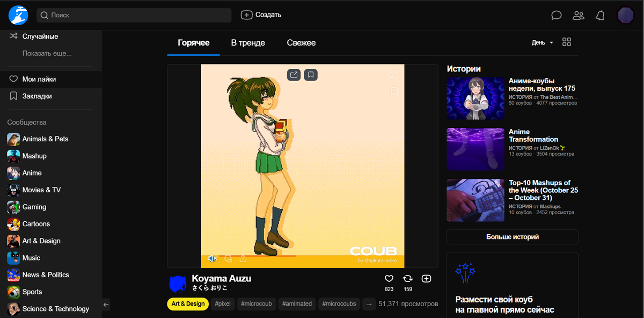Viewport: 644px width, 318px height.
Task: Switch to the Горячее tab
Action: pos(193,43)
